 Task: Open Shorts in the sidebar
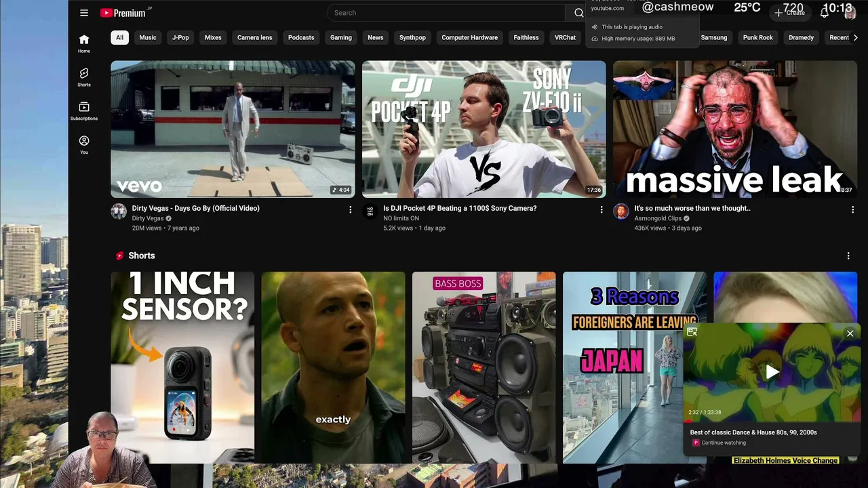[84, 77]
